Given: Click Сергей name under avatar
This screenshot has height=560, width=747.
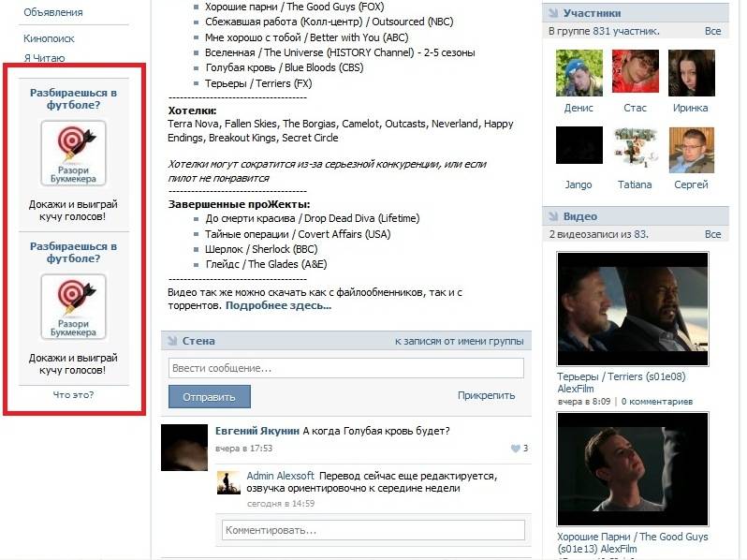Looking at the screenshot, I should (691, 184).
